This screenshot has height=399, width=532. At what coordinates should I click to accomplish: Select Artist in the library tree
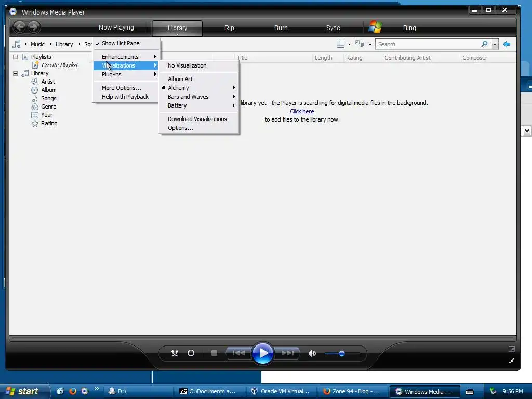(x=48, y=82)
